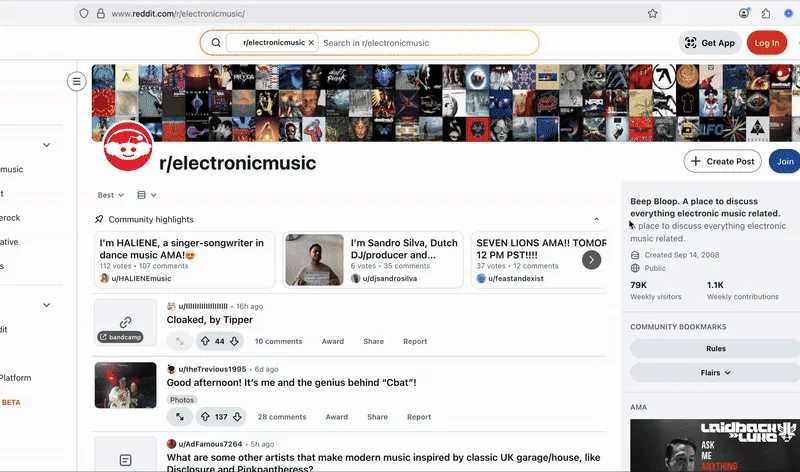This screenshot has height=472, width=800.
Task: Open the Good afternoon Cbat post title
Action: (x=291, y=382)
